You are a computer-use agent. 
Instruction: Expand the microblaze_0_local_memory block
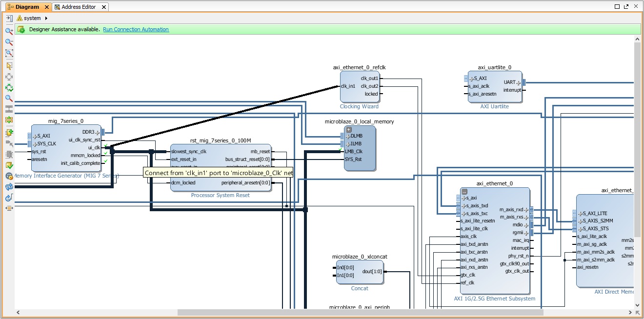tap(349, 129)
